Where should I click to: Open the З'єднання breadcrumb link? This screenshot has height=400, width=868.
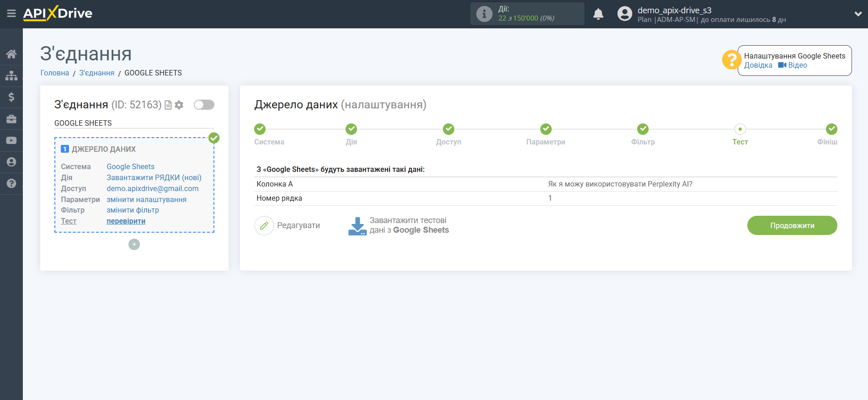point(96,73)
